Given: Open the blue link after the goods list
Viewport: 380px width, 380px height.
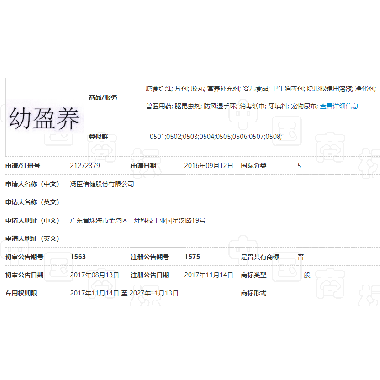Looking at the screenshot, I should point(339,106).
